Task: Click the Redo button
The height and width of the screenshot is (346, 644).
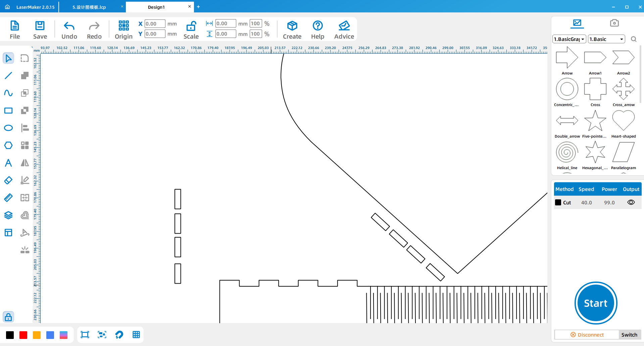Action: 94,30
